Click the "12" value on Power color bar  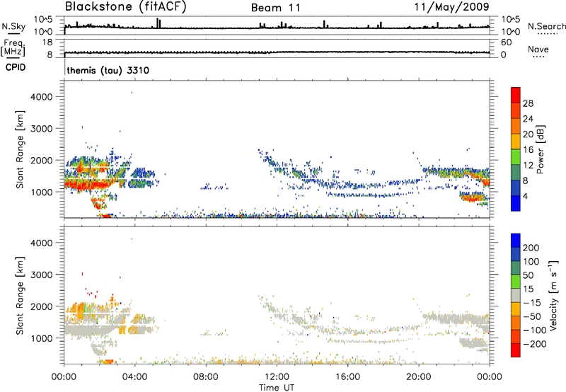528,166
